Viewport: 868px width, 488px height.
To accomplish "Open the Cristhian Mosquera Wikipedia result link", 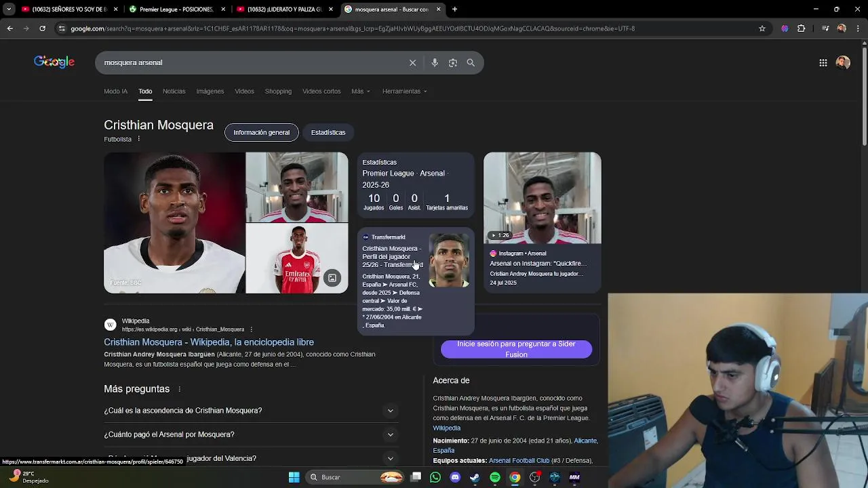I will coord(209,342).
